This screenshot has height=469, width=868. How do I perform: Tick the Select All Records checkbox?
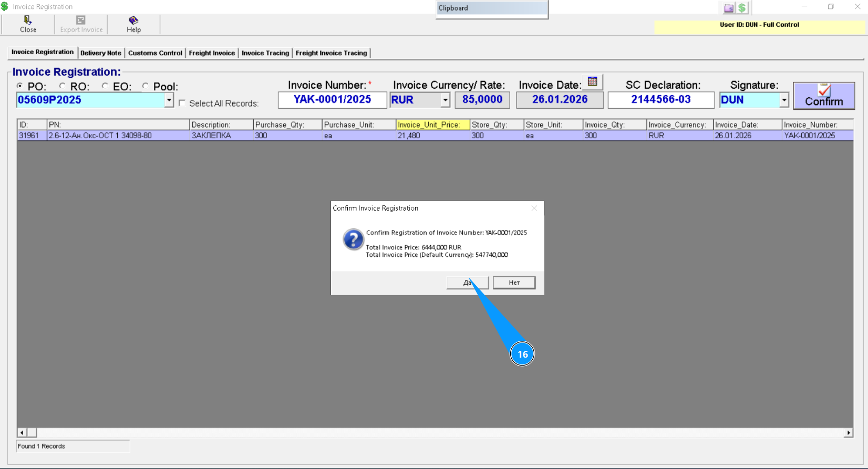pyautogui.click(x=182, y=103)
